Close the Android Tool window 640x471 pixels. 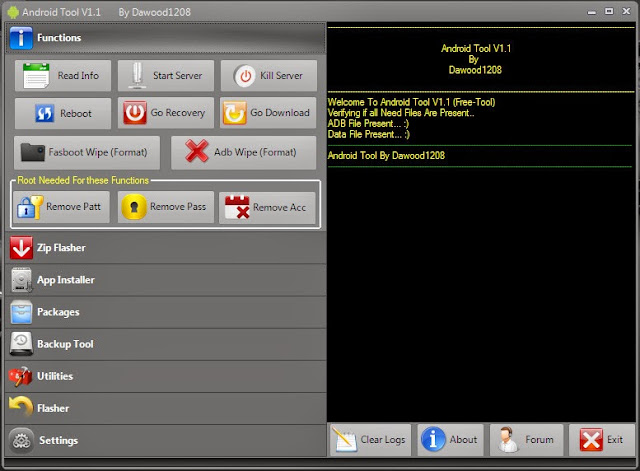tap(627, 11)
